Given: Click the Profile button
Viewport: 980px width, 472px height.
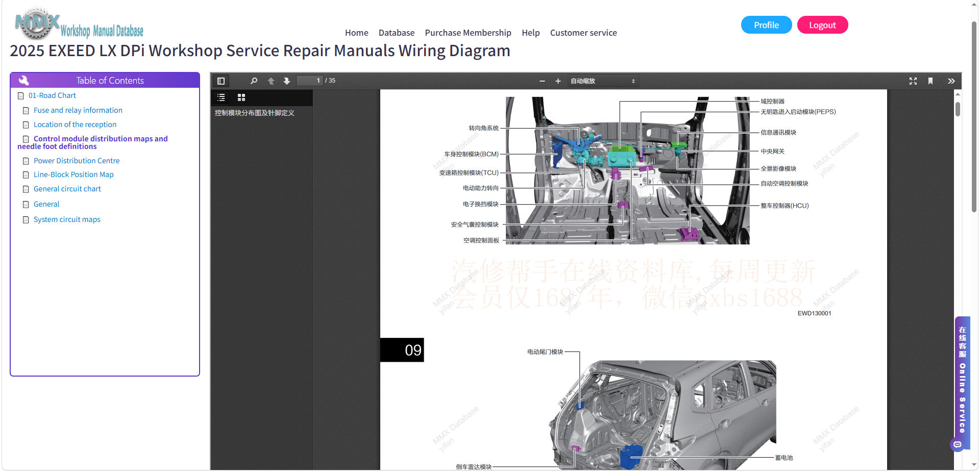Looking at the screenshot, I should (766, 25).
